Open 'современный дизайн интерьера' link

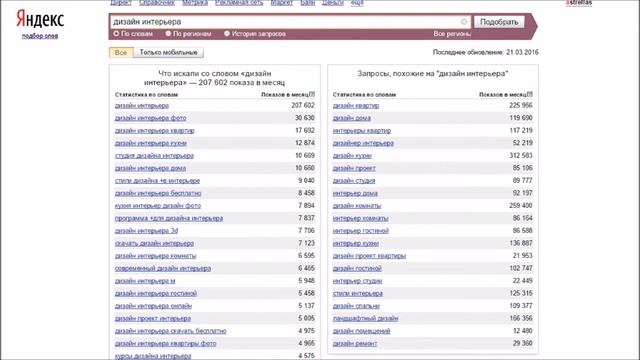[x=163, y=268]
